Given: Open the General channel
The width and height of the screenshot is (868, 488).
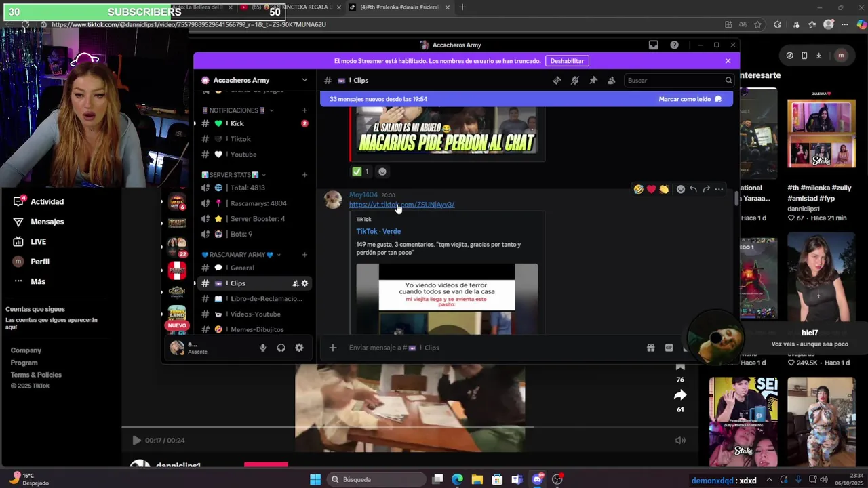Looking at the screenshot, I should coord(254,268).
